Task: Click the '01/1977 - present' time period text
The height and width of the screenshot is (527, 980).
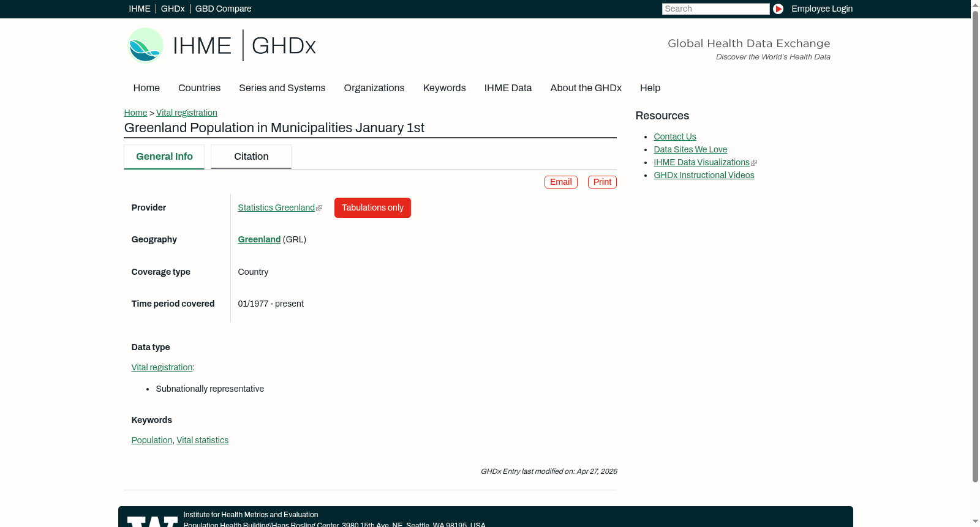Action: (x=271, y=304)
